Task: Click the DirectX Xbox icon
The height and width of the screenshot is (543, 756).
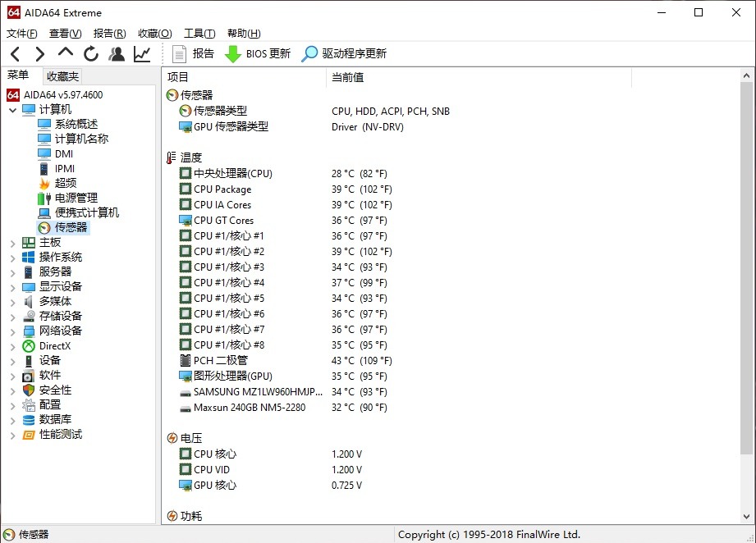Action: click(x=29, y=346)
